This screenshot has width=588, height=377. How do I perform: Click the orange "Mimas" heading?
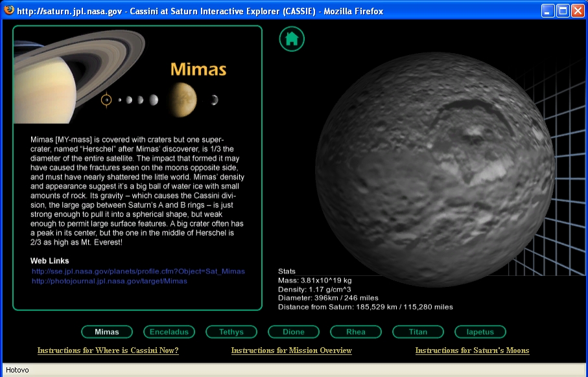coord(198,69)
